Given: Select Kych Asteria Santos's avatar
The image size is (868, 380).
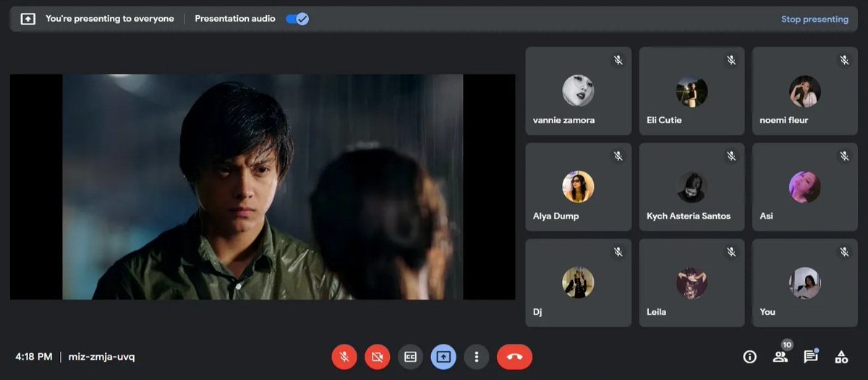Looking at the screenshot, I should click(692, 187).
